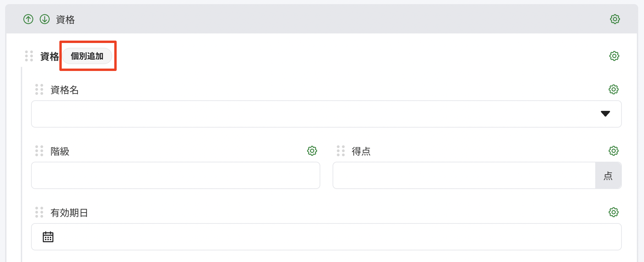Open the 資格名 select box
The width and height of the screenshot is (644, 262).
[x=326, y=114]
